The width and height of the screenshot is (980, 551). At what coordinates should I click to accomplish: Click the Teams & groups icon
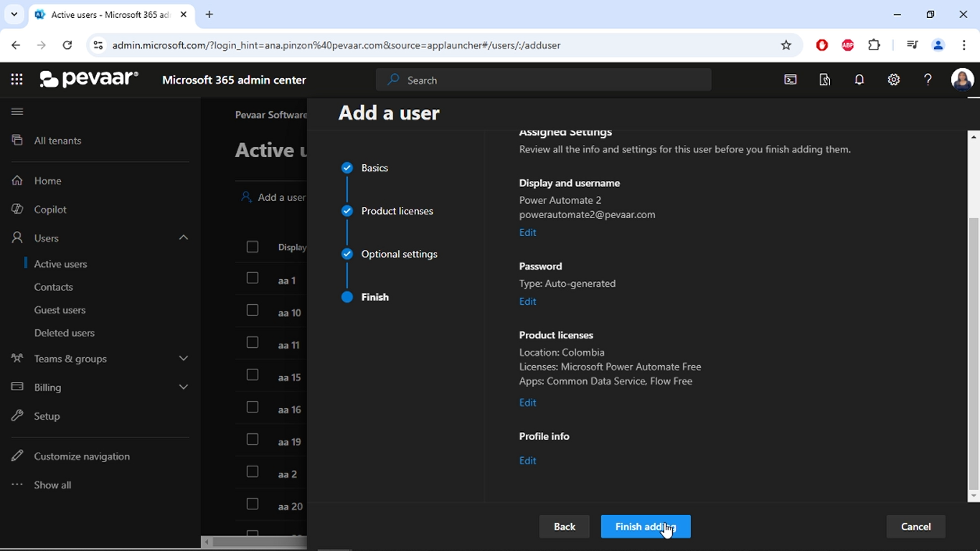pos(17,358)
